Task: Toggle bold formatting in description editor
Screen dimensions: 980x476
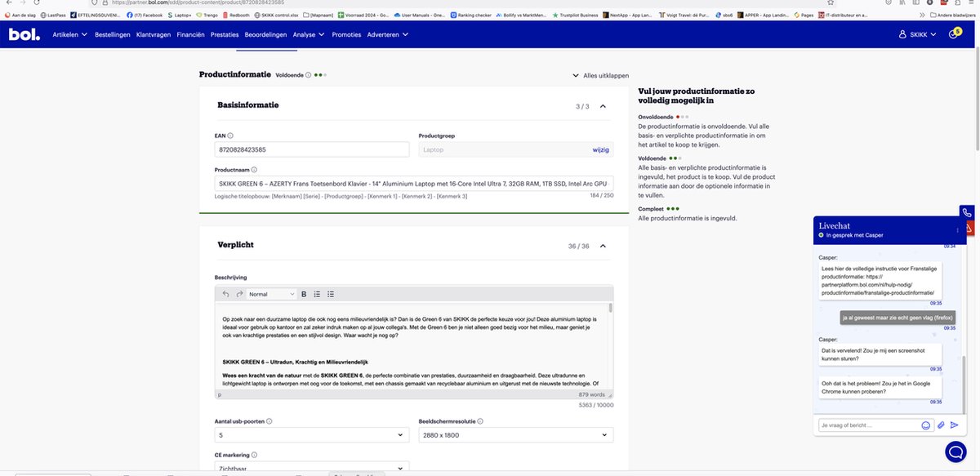Action: [x=304, y=294]
